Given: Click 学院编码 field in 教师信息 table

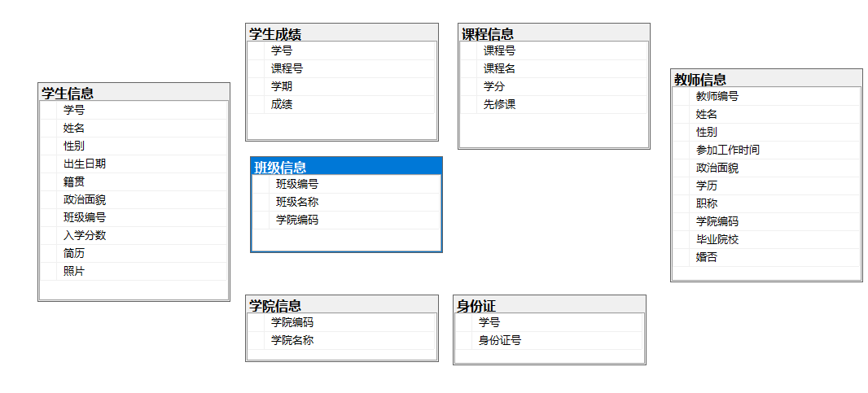Looking at the screenshot, I should 766,221.
